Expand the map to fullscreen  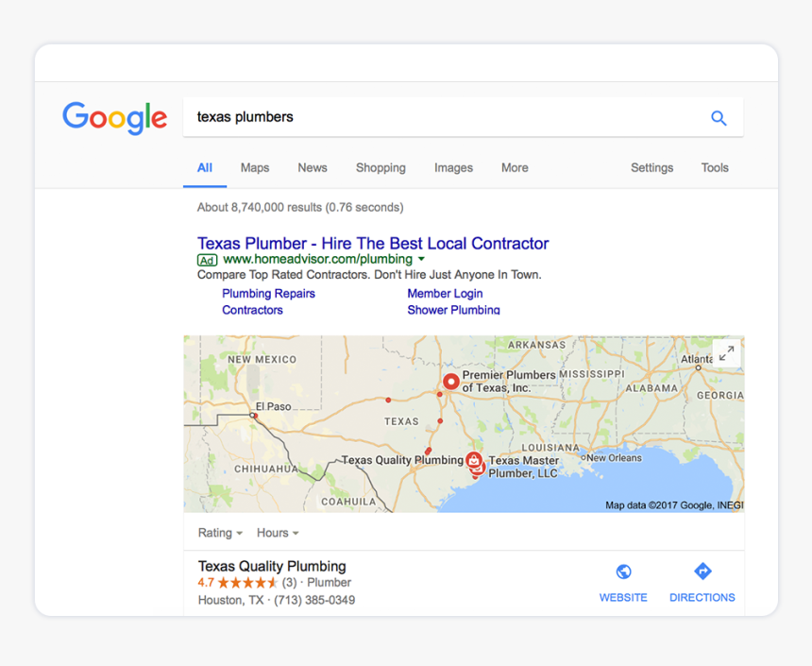click(725, 353)
